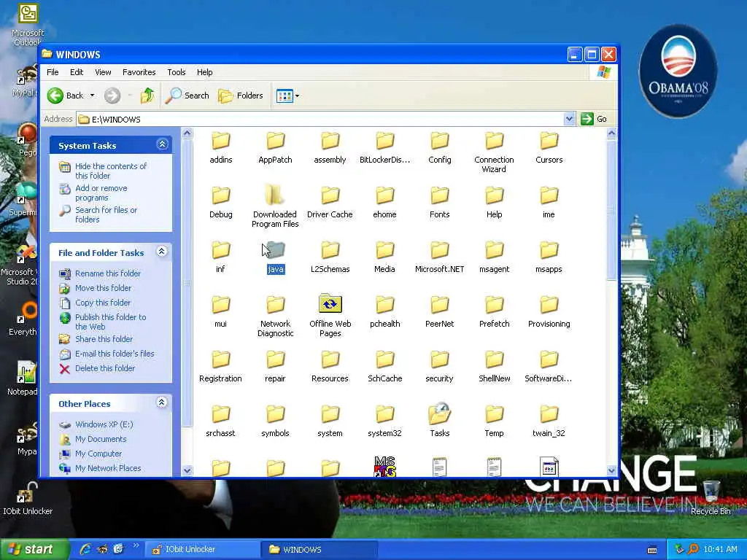Go back using the green Back arrow
The image size is (747, 560).
tap(66, 96)
